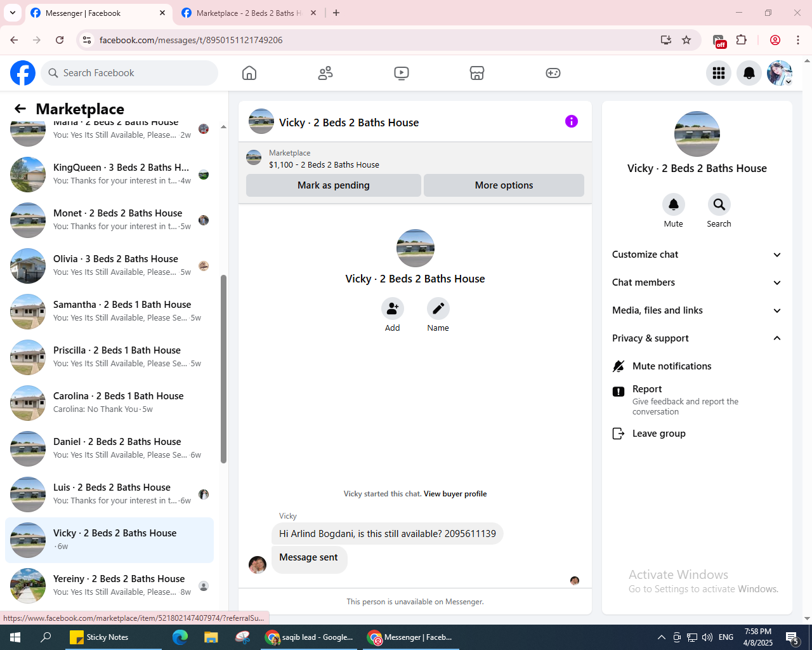
Task: Go back with Marketplace back arrow
Action: [x=20, y=109]
